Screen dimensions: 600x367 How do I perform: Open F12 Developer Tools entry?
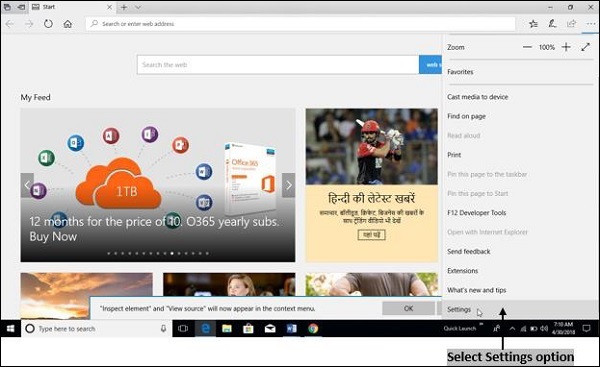pyautogui.click(x=476, y=213)
